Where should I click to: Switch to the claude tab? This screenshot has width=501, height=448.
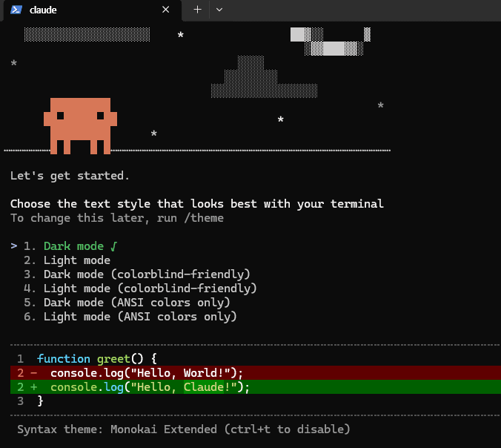82,10
